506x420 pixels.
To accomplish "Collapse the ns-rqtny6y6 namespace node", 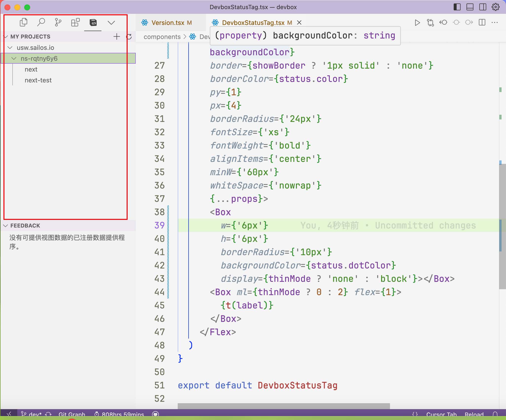I will tap(14, 58).
